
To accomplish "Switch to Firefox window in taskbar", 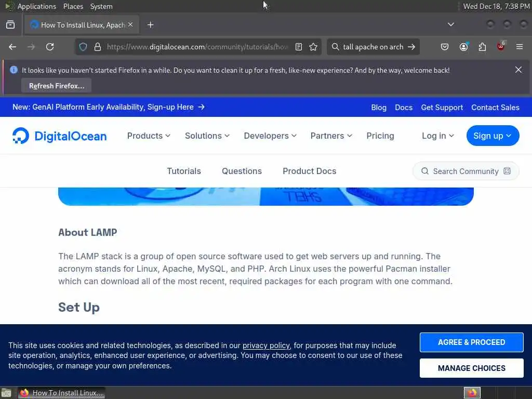I will pos(61,393).
